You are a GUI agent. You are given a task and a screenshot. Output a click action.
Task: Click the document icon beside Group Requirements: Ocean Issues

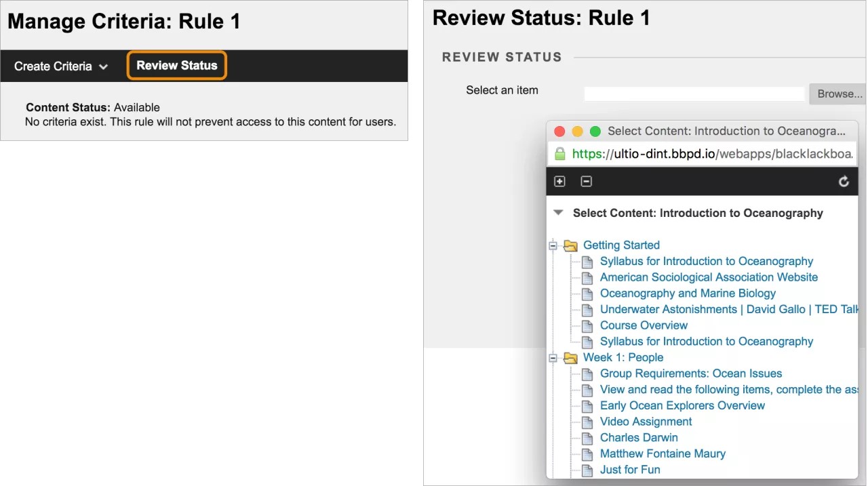(x=587, y=373)
